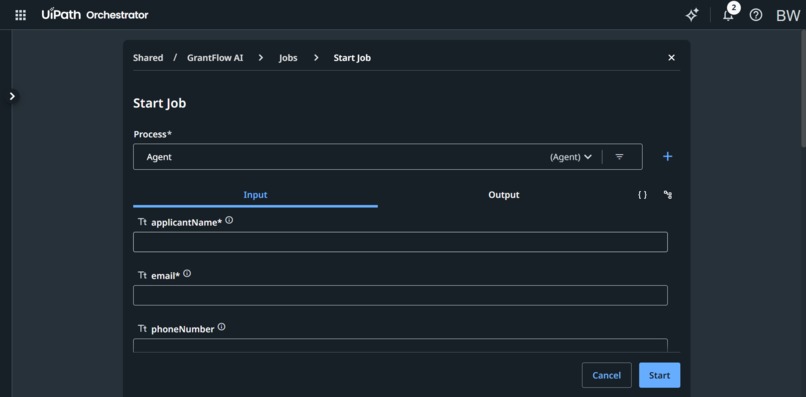Show info for applicantName field
The height and width of the screenshot is (397, 806).
click(x=229, y=220)
